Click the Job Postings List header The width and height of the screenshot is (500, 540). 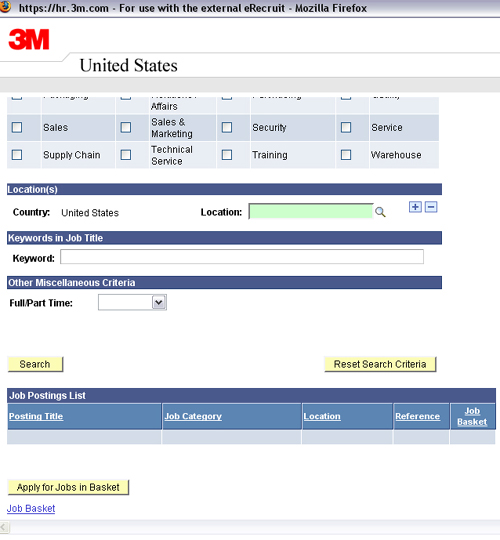251,395
